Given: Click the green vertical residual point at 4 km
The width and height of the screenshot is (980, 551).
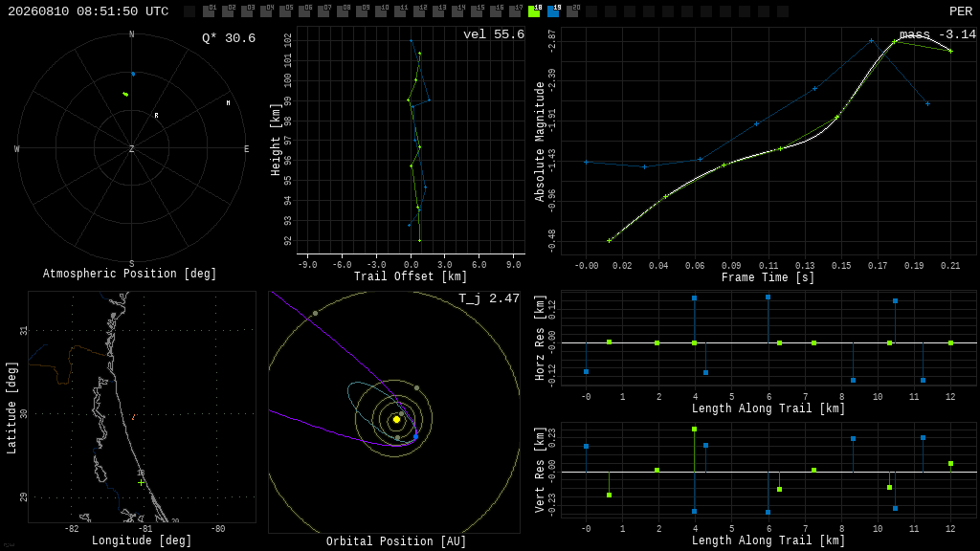Looking at the screenshot, I should point(695,430).
